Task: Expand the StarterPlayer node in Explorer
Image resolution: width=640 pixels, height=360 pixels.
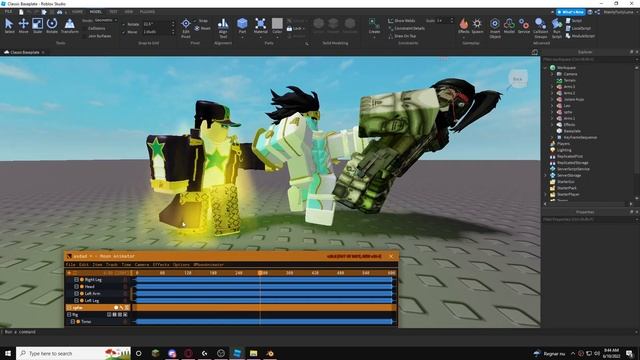Action: tap(546, 194)
